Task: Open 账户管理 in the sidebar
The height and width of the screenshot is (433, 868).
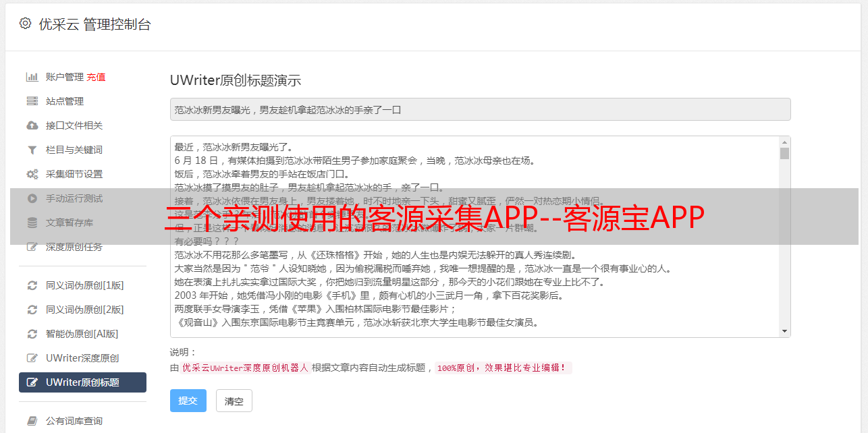Action: 65,77
